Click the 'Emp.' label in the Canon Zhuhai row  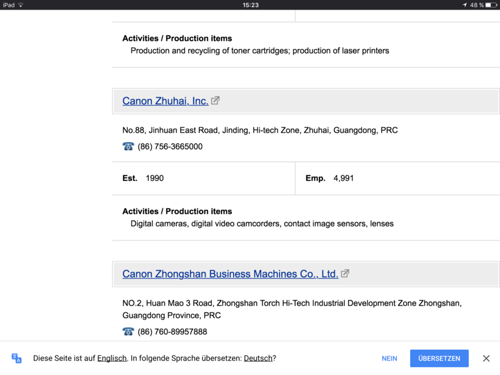[315, 178]
